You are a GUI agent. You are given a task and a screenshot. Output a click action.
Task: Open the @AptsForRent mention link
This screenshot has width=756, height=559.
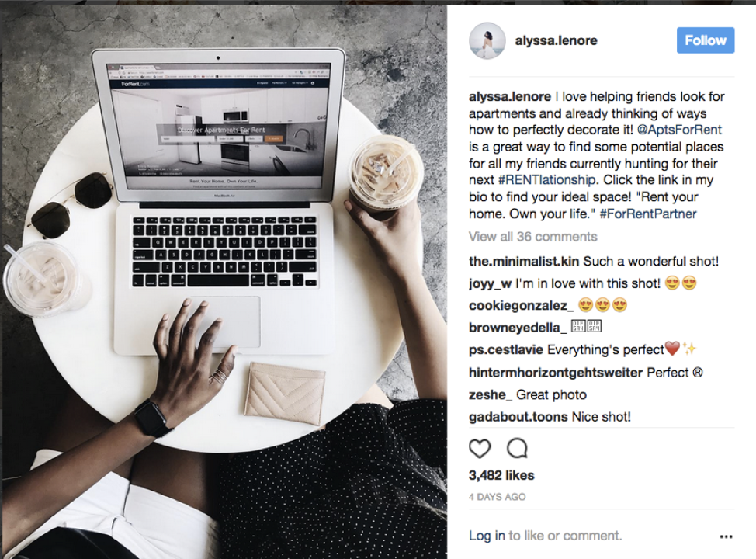click(x=679, y=130)
